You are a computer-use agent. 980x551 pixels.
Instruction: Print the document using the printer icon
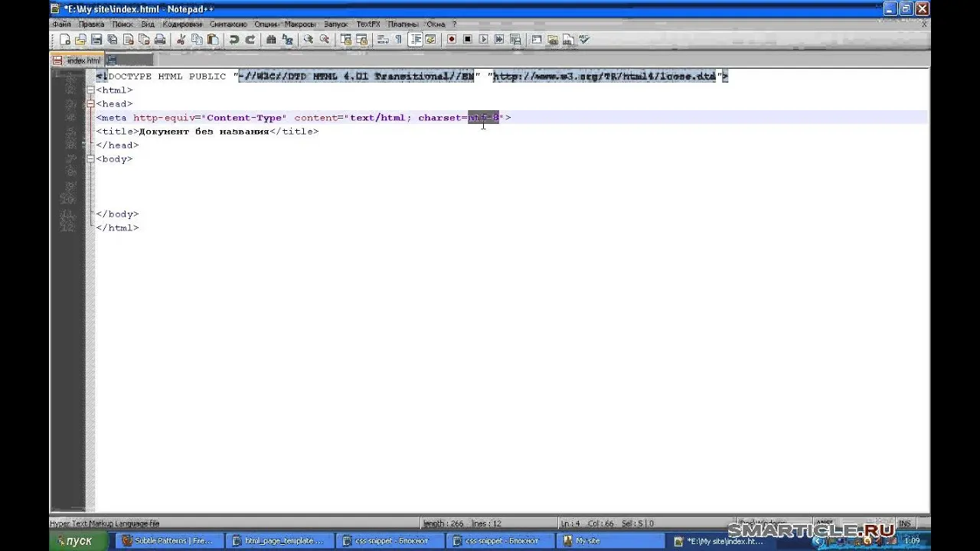tap(160, 40)
